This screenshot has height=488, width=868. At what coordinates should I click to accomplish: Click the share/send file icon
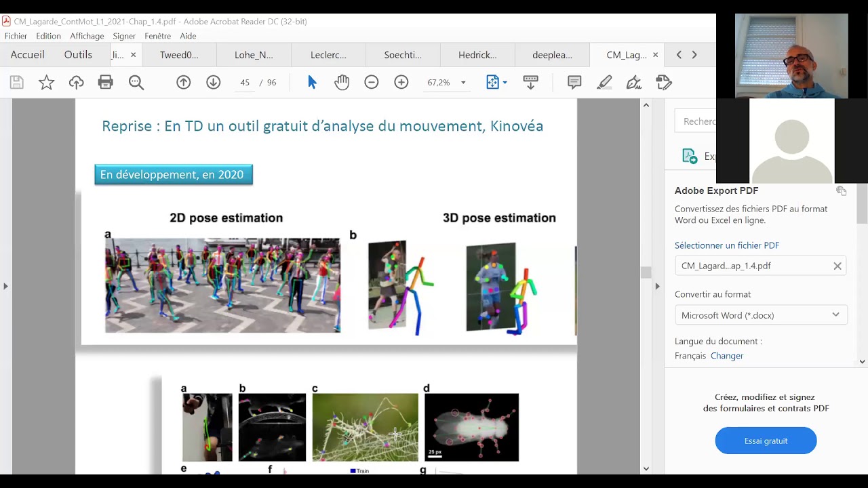click(664, 83)
